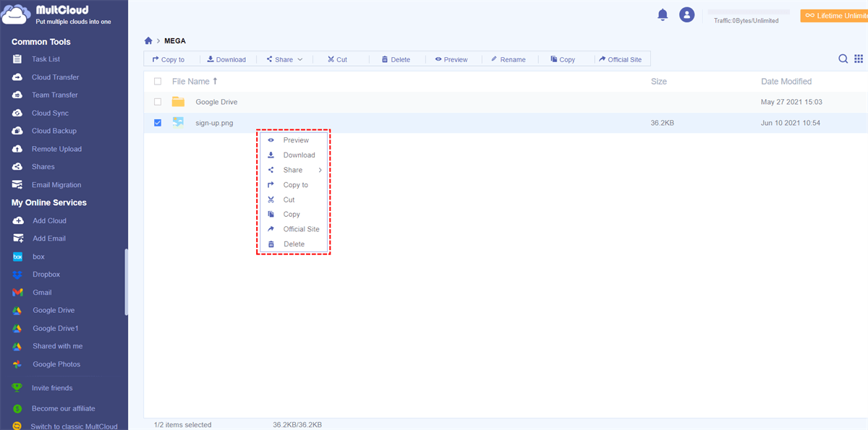Sort by Date Modified column header
The image size is (868, 430).
pos(786,82)
